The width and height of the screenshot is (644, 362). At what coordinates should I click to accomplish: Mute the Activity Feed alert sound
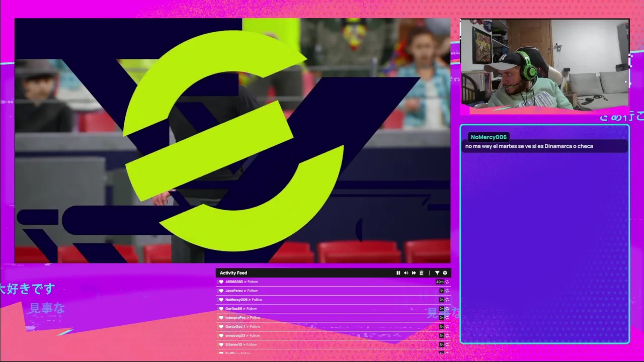click(x=406, y=273)
